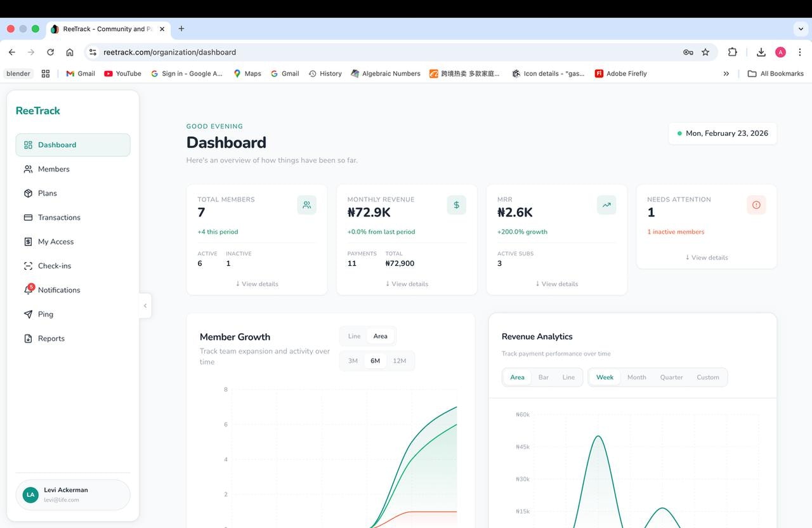Open the Check-ins section
The width and height of the screenshot is (812, 528).
coord(56,265)
